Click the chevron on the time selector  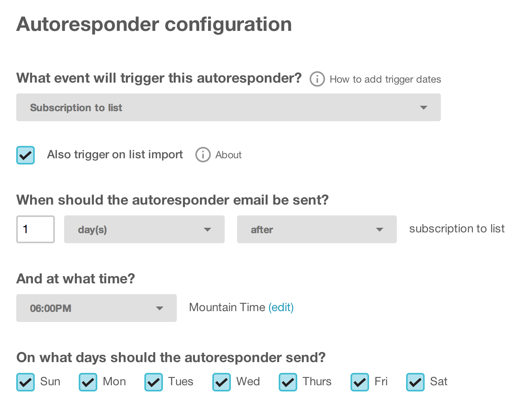pos(159,308)
